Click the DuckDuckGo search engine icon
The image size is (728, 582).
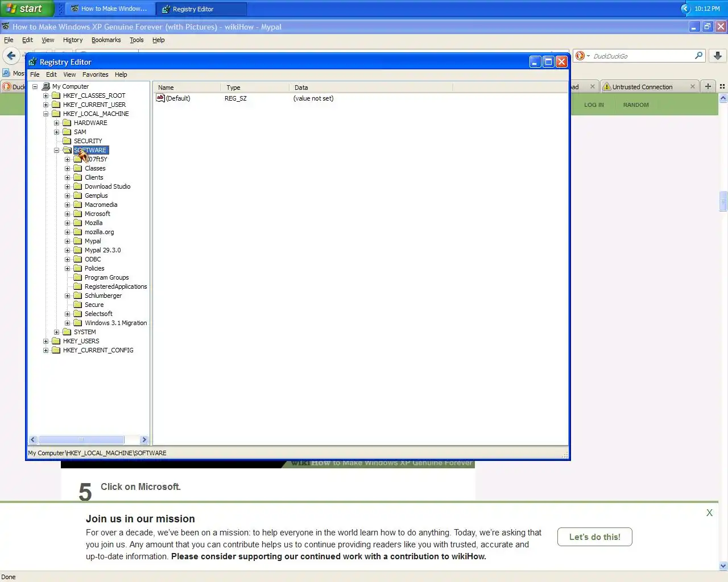point(580,56)
